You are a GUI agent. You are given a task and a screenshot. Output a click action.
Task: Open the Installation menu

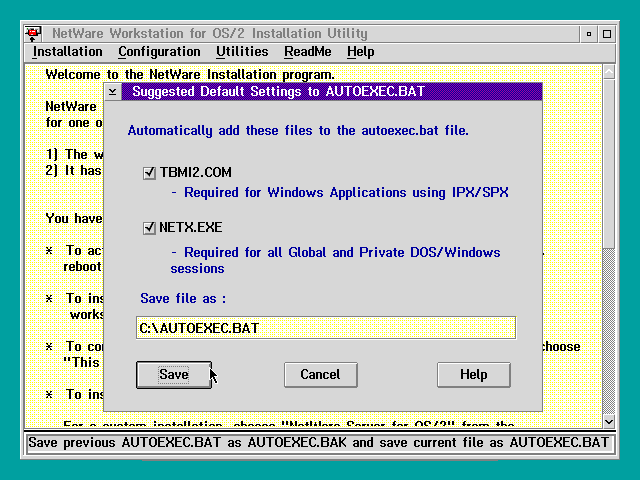(x=67, y=52)
